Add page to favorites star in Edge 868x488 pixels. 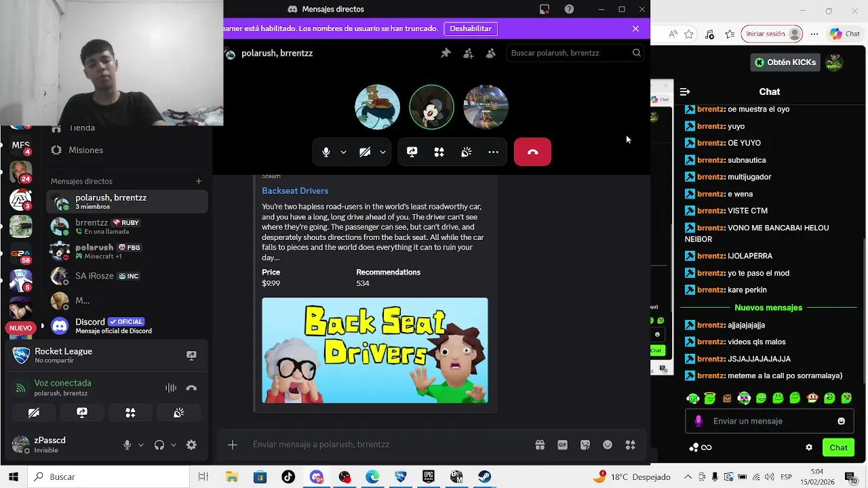click(688, 34)
